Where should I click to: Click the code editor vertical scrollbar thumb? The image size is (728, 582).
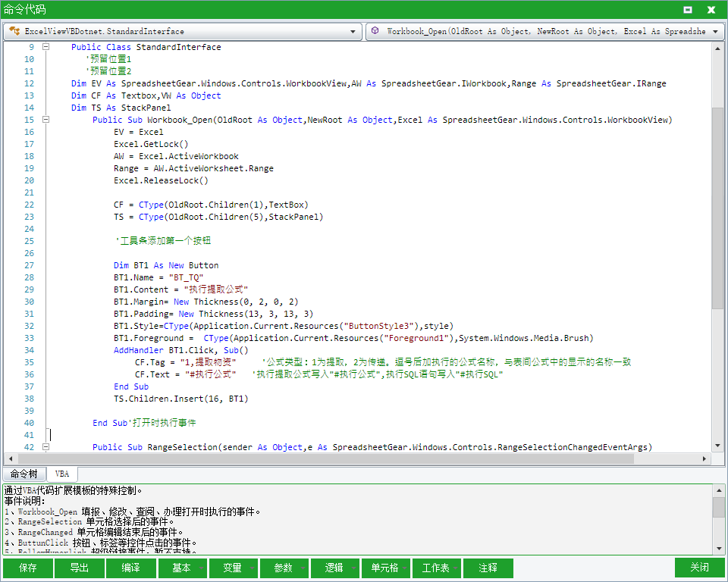(x=718, y=208)
